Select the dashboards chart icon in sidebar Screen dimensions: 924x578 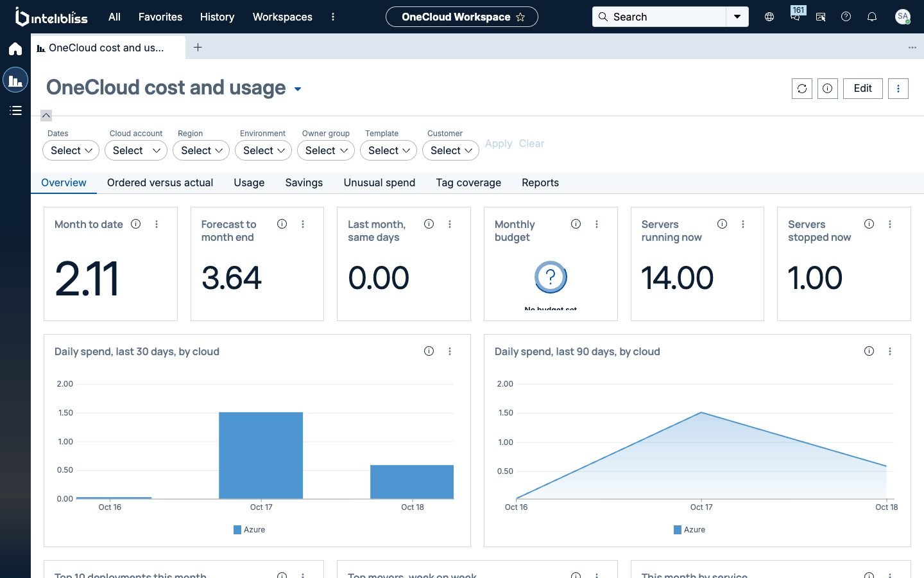(15, 80)
